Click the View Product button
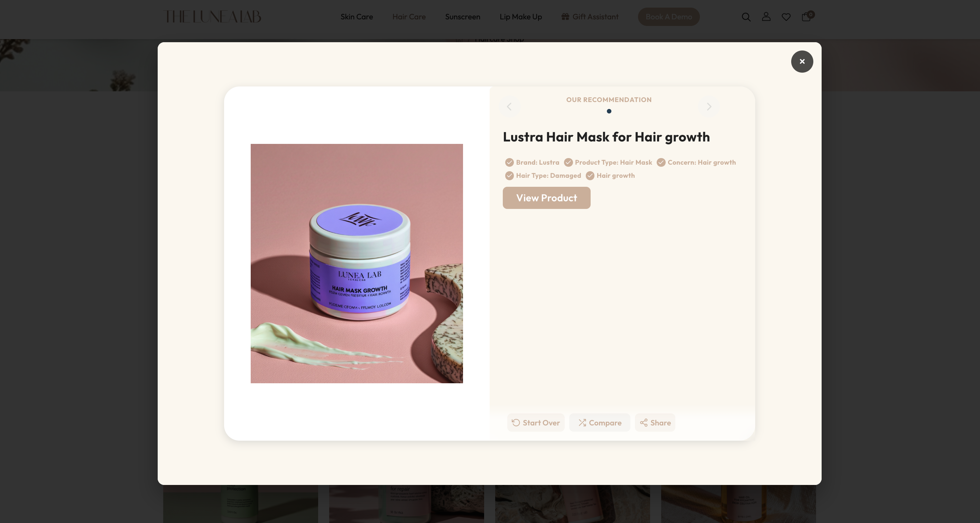The image size is (980, 523). pos(546,198)
